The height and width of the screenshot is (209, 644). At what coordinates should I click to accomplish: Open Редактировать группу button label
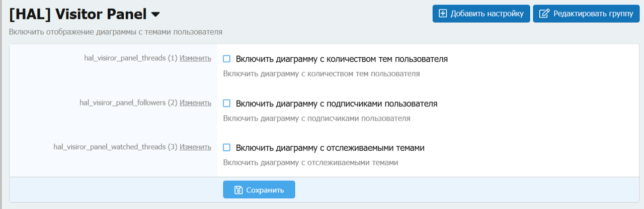click(593, 14)
